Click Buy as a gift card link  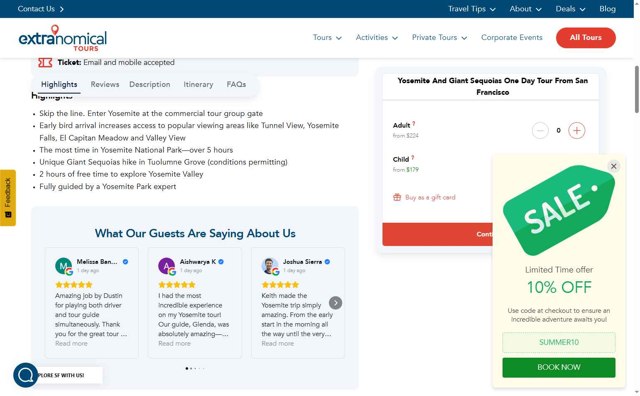pos(430,198)
